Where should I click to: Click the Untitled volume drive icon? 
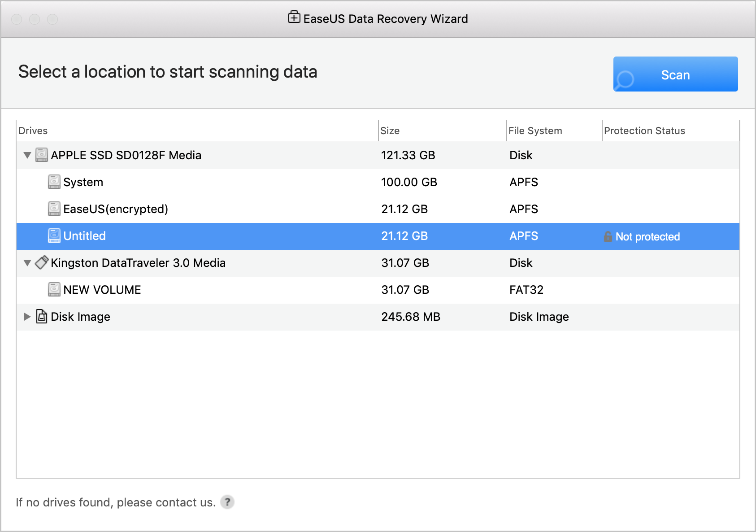[x=54, y=236]
